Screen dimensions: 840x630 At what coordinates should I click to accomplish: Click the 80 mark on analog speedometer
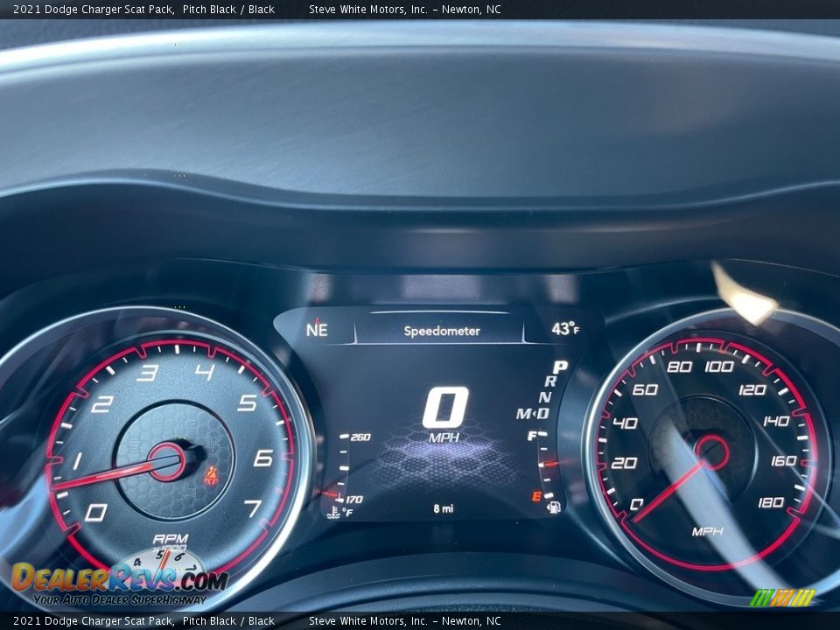pos(679,367)
